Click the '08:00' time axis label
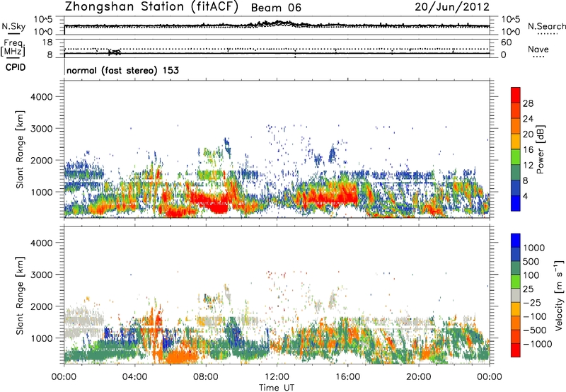 (206, 377)
